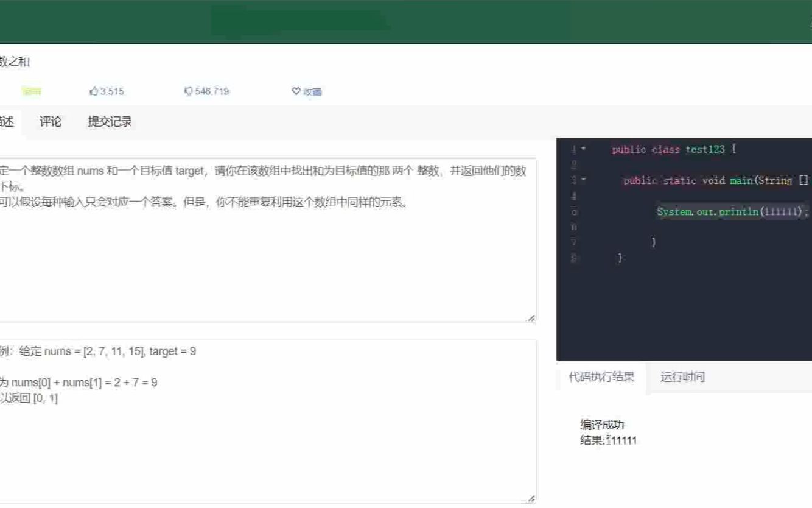
Task: Click the resize grip of the description textarea
Action: point(532,317)
